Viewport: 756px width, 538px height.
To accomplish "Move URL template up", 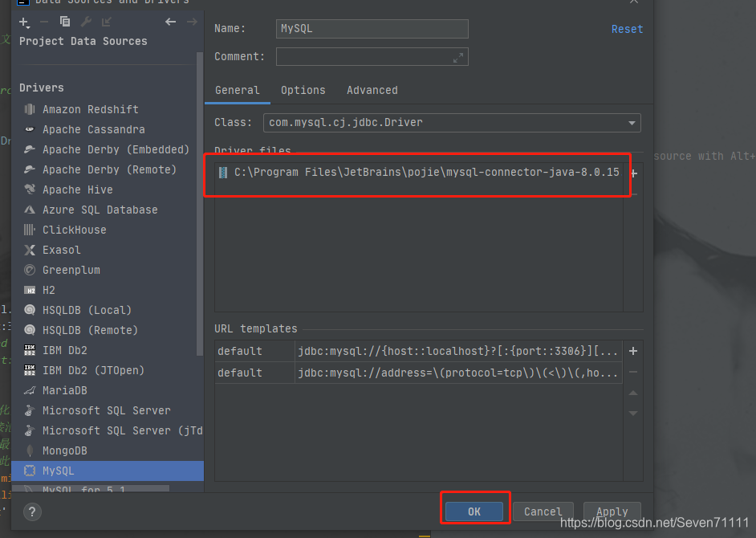I will pos(633,393).
